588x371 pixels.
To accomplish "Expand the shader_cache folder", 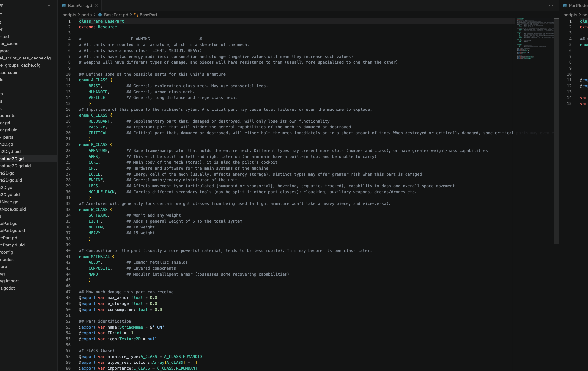I will pyautogui.click(x=28, y=43).
